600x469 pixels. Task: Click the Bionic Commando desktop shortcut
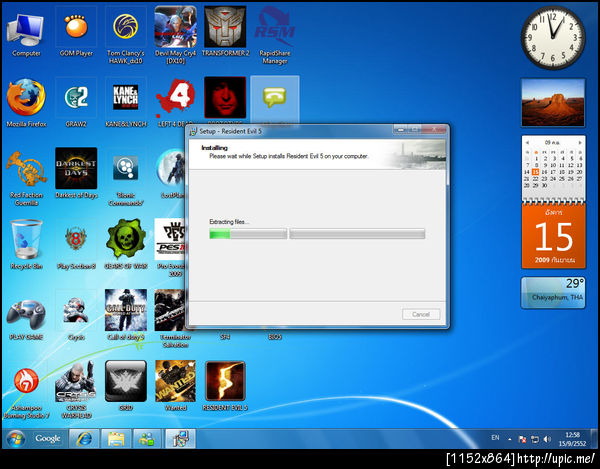click(x=126, y=178)
